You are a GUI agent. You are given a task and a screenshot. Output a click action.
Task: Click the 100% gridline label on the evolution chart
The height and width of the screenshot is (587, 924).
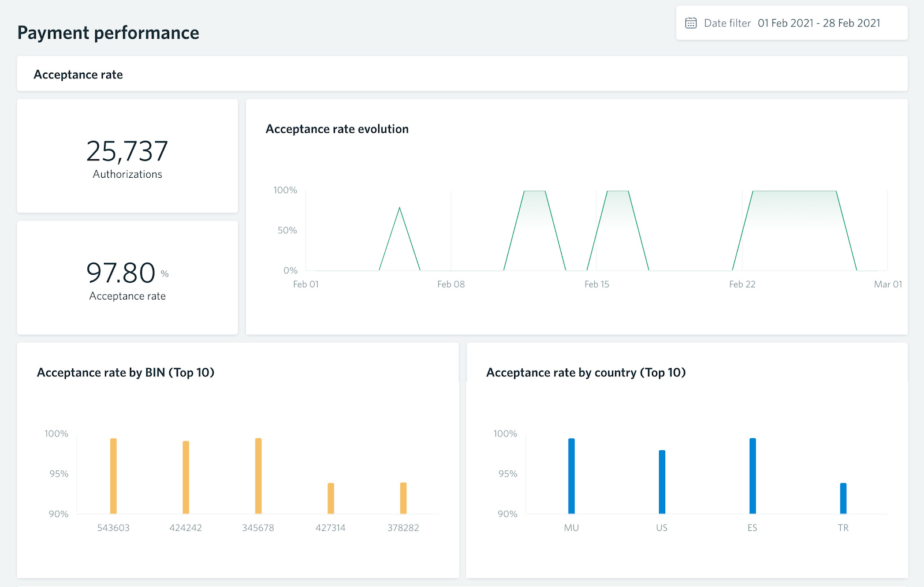[x=285, y=189]
